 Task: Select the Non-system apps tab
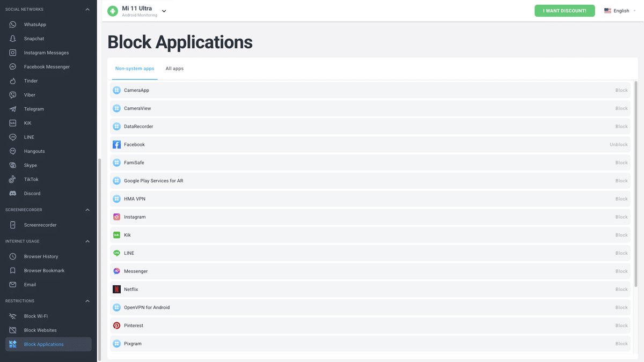[x=134, y=69]
